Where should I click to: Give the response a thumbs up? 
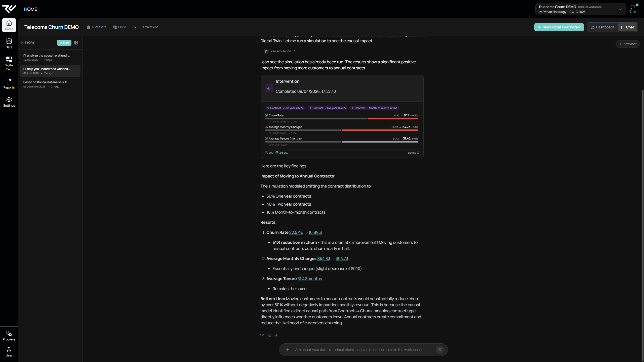[270, 335]
